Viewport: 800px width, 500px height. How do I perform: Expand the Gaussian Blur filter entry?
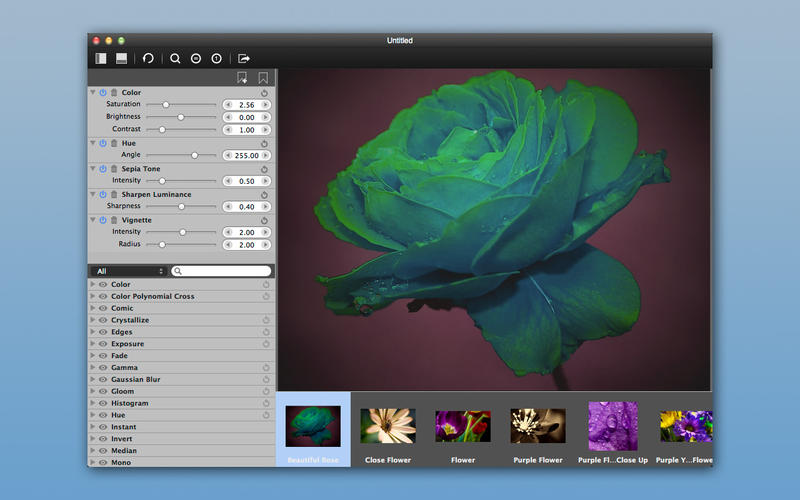(x=93, y=380)
